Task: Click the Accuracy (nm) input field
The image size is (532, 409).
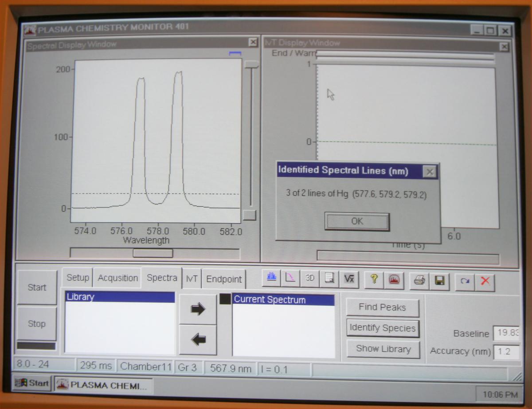Action: click(505, 352)
